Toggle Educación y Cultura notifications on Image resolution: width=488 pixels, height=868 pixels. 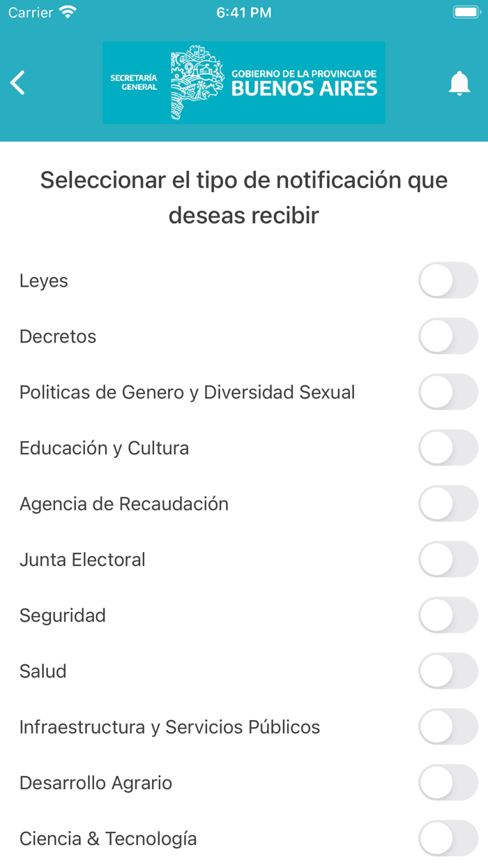tap(448, 447)
